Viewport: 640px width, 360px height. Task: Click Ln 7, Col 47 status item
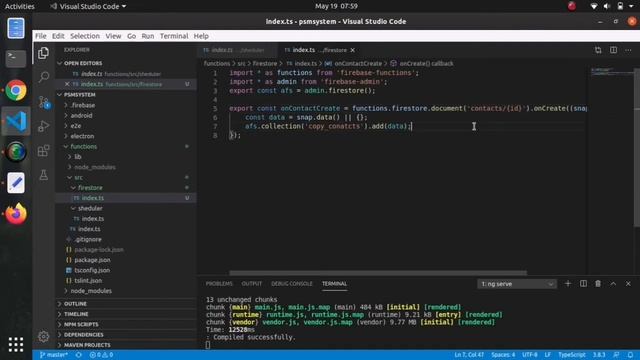tap(469, 355)
